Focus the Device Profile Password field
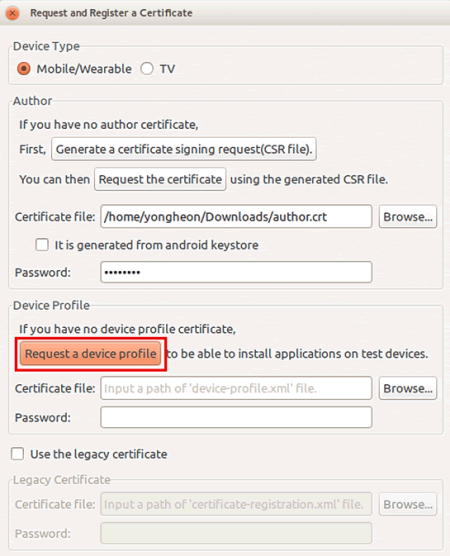The width and height of the screenshot is (450, 556). click(236, 417)
